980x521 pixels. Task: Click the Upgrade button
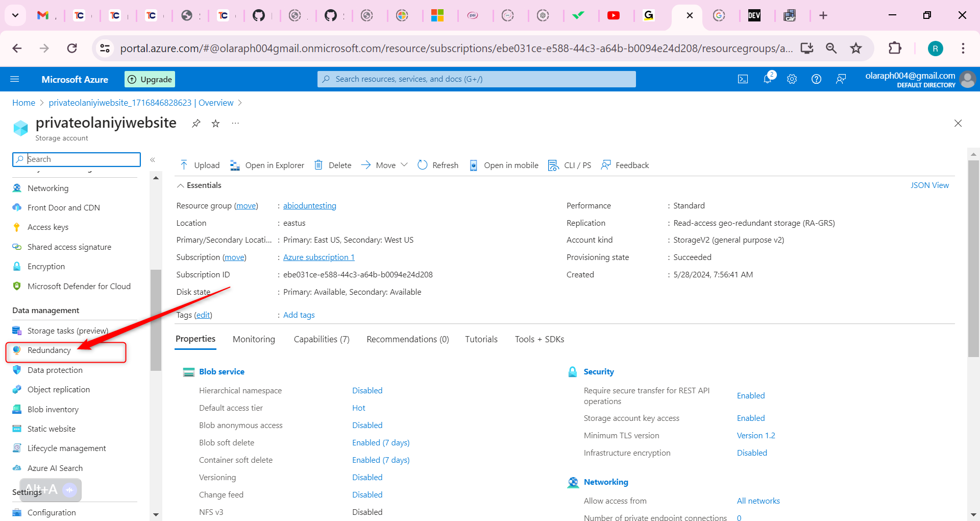click(x=150, y=79)
